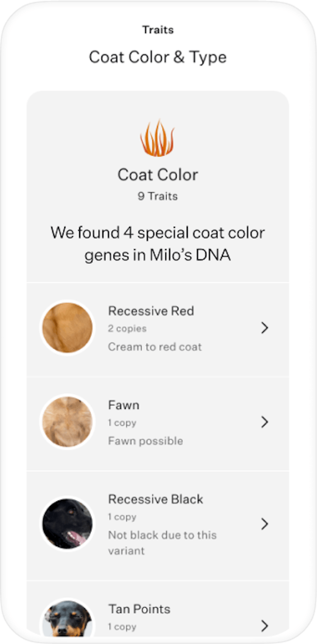Click 'Cream to red coat' description
The width and height of the screenshot is (317, 644).
(x=155, y=347)
